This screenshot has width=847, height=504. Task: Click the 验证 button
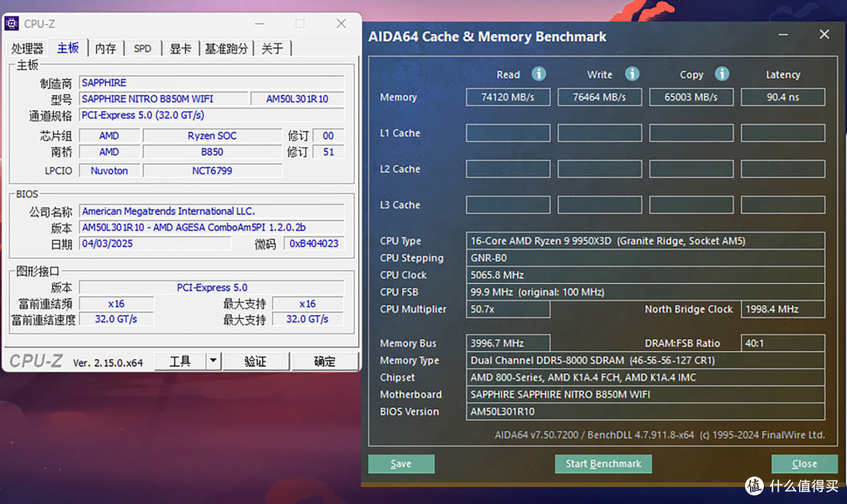click(255, 361)
